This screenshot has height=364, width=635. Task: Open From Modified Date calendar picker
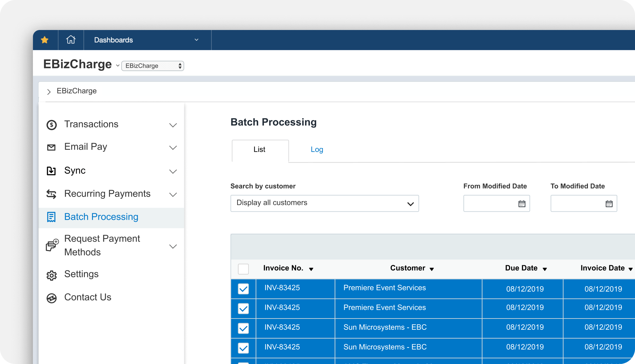pyautogui.click(x=522, y=204)
